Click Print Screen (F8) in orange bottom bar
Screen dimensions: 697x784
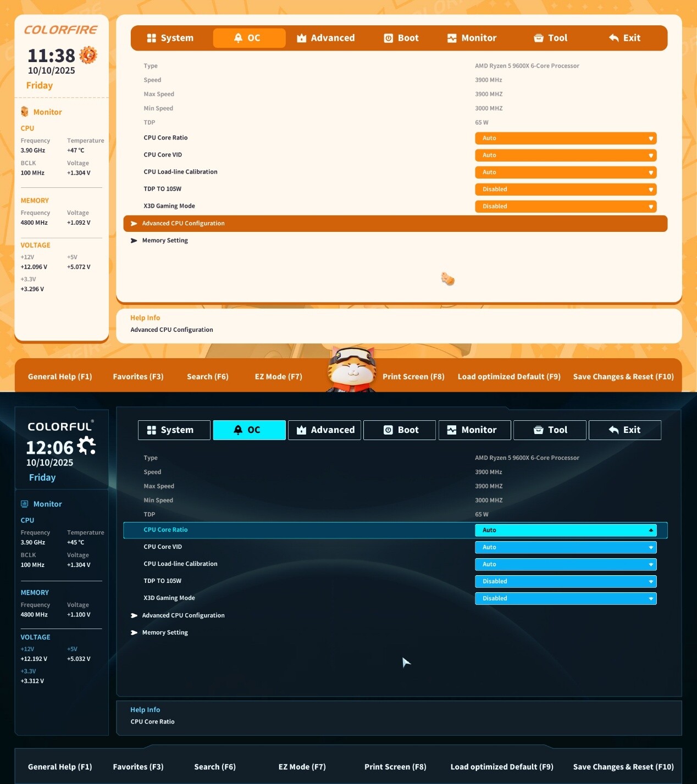click(x=413, y=377)
